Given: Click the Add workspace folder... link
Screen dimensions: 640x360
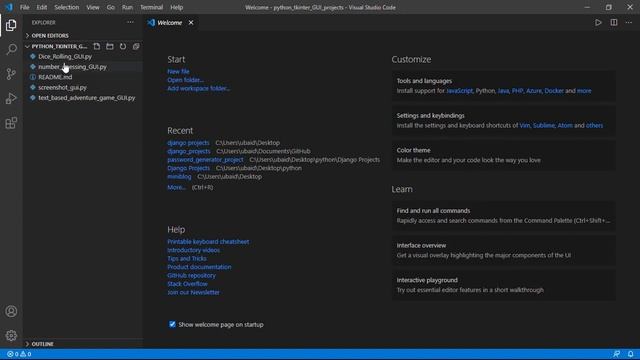Looking at the screenshot, I should point(198,88).
